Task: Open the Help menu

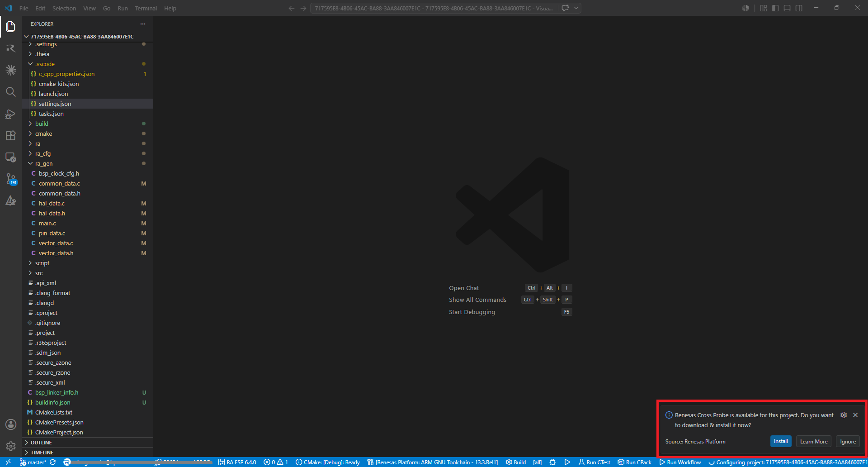Action: click(x=170, y=8)
